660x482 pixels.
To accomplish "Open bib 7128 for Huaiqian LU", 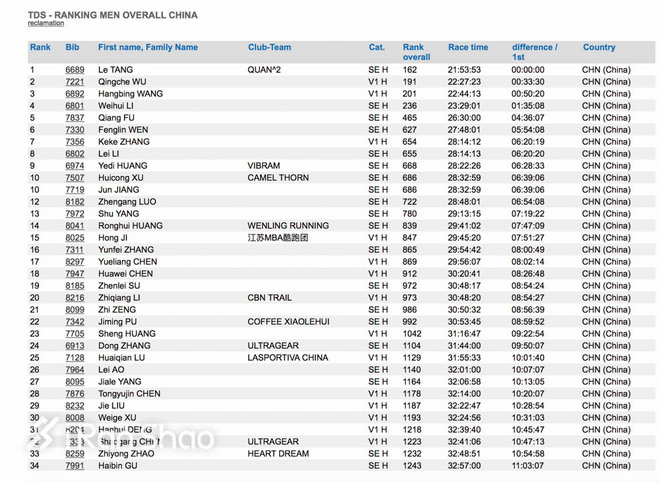I will [x=75, y=358].
